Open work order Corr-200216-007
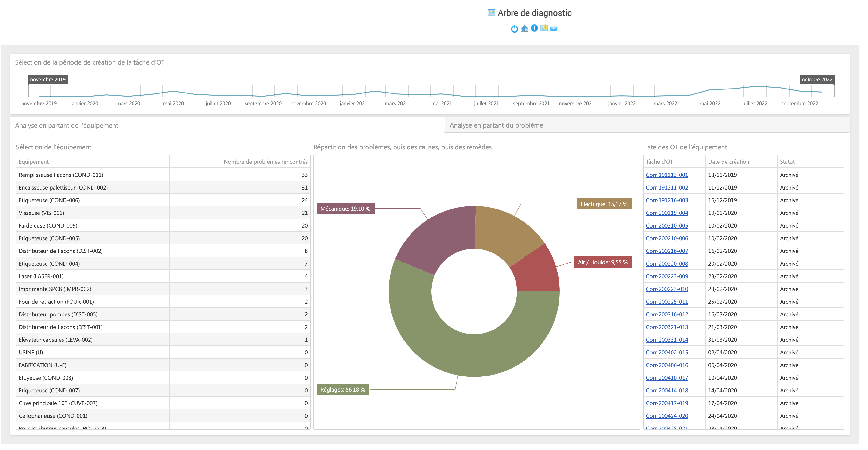Image resolution: width=868 pixels, height=450 pixels. (667, 251)
